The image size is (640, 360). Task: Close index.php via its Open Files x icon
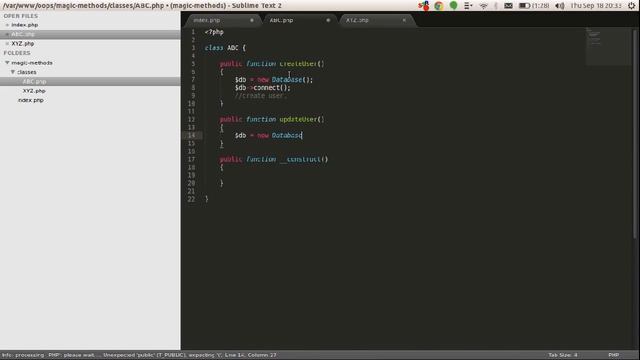point(7,25)
